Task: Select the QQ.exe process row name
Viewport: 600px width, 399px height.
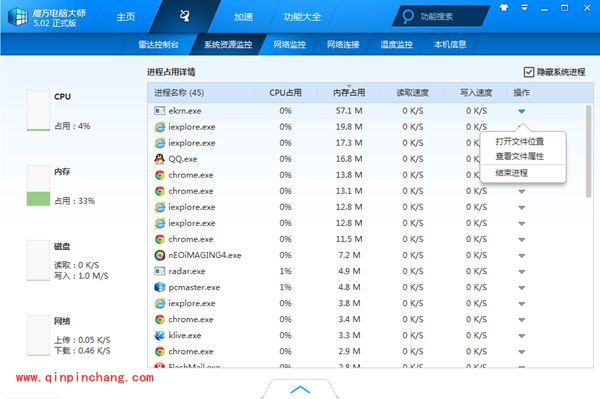Action: click(x=183, y=159)
